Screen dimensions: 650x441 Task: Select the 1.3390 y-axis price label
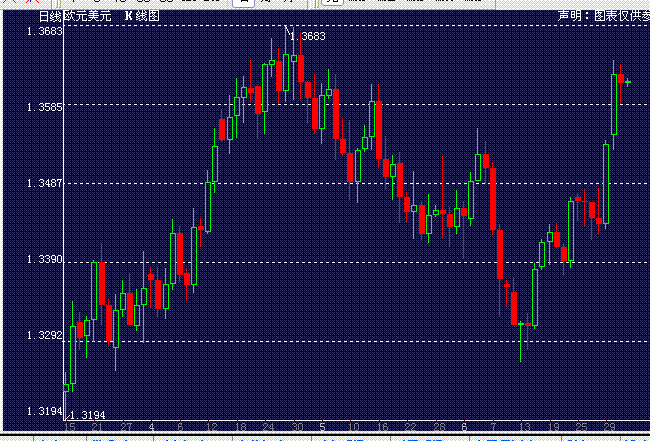point(45,259)
